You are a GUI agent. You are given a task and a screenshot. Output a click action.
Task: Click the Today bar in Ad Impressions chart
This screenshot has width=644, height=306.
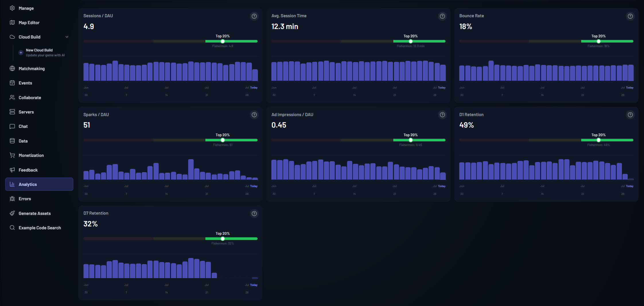pos(443,176)
